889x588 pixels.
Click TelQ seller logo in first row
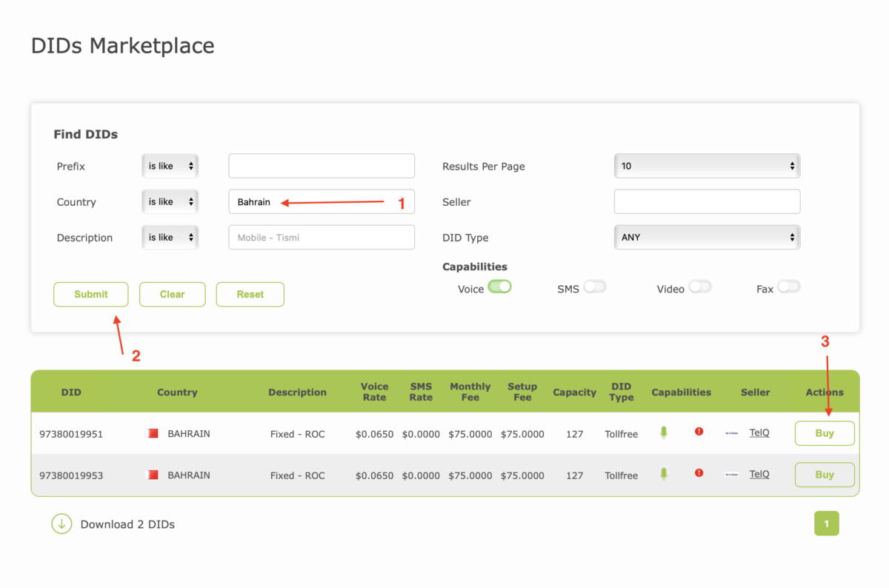point(731,433)
